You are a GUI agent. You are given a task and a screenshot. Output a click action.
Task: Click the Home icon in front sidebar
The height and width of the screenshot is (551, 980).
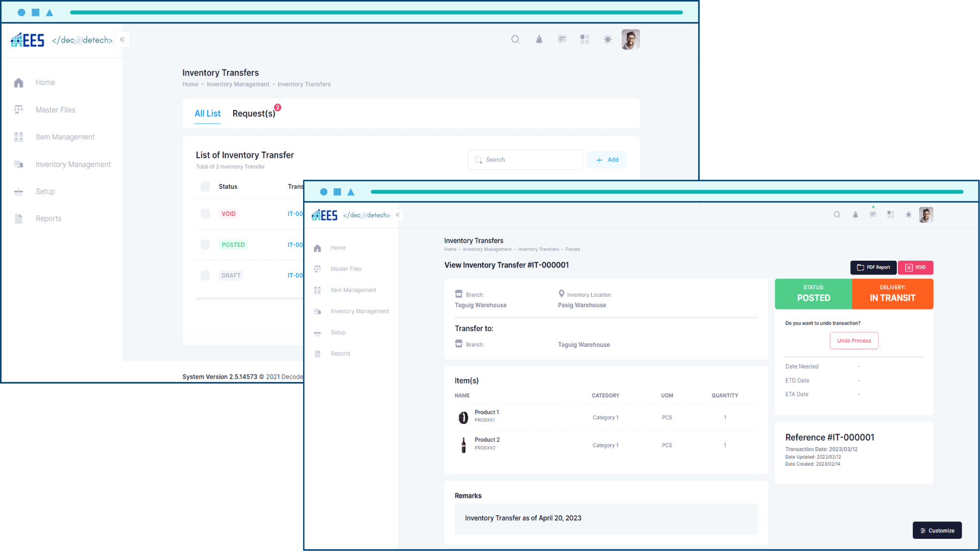click(x=317, y=248)
